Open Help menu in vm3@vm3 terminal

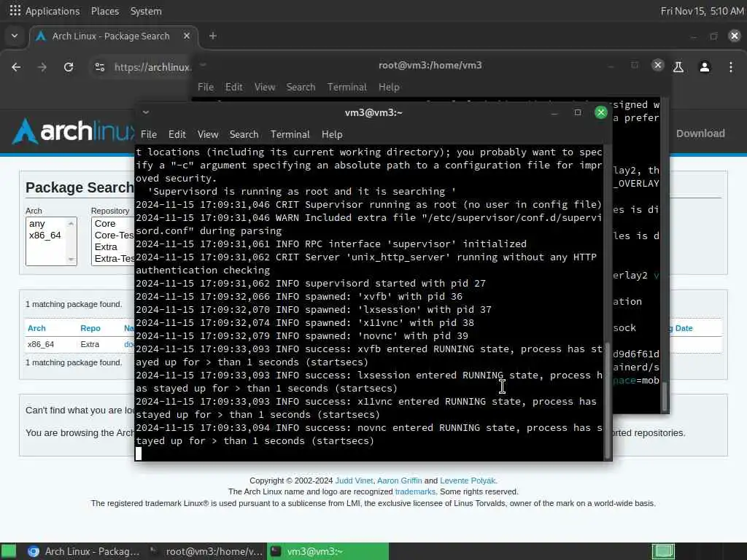click(x=332, y=134)
